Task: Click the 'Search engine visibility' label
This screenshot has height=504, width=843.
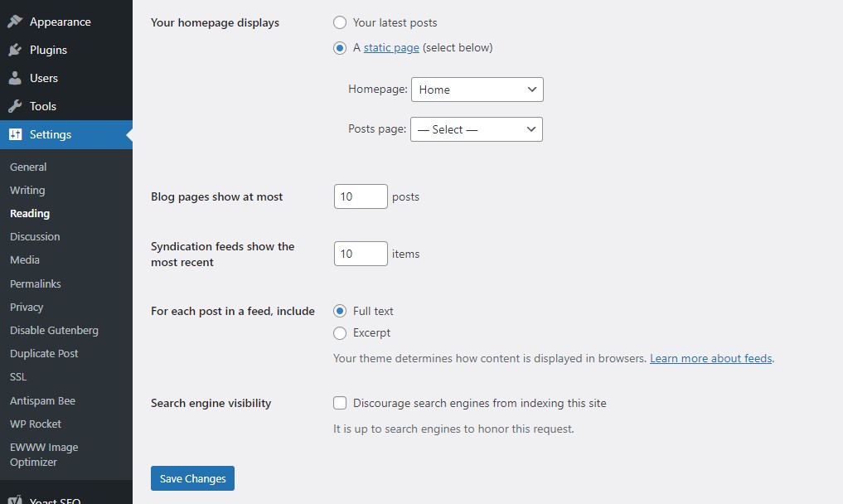Action: click(x=211, y=403)
